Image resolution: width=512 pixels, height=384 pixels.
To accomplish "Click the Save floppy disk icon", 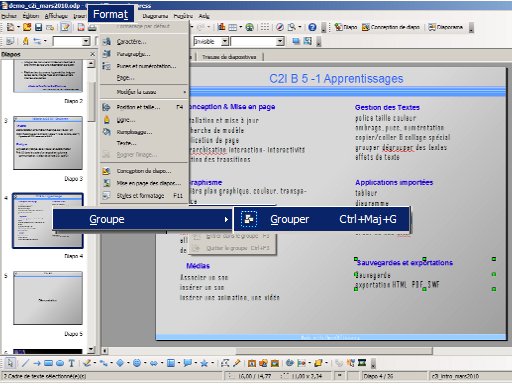I will [x=38, y=27].
